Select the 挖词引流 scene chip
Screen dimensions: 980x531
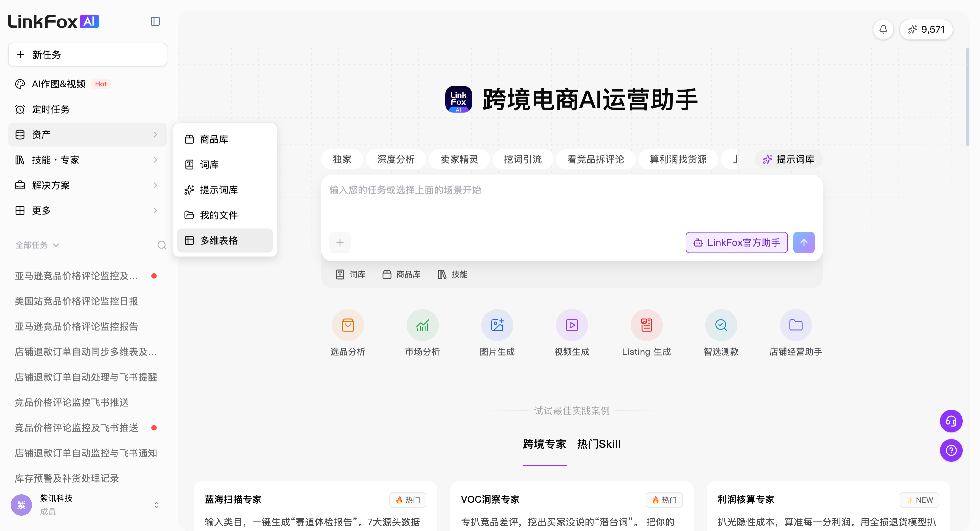(x=523, y=159)
